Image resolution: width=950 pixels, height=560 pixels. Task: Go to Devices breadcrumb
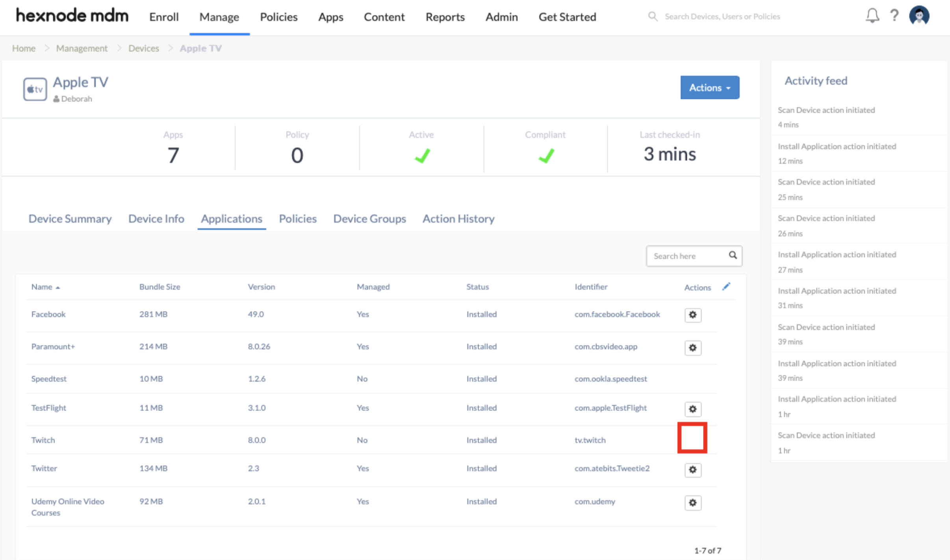click(x=144, y=48)
